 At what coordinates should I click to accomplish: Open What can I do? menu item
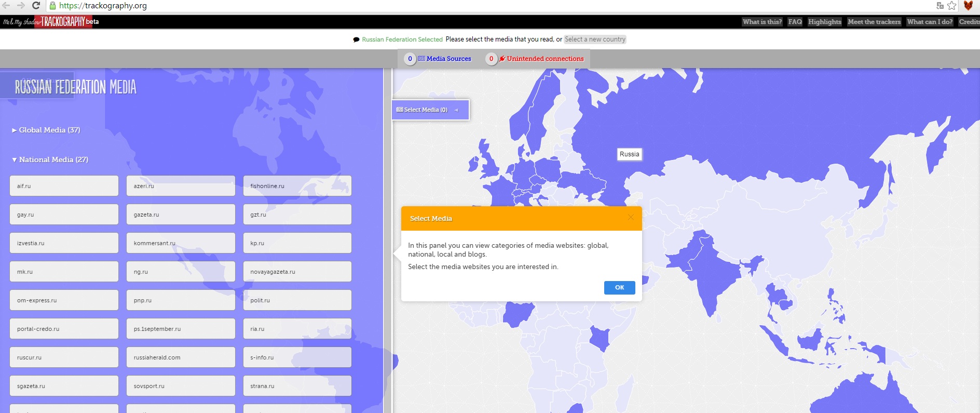point(930,22)
